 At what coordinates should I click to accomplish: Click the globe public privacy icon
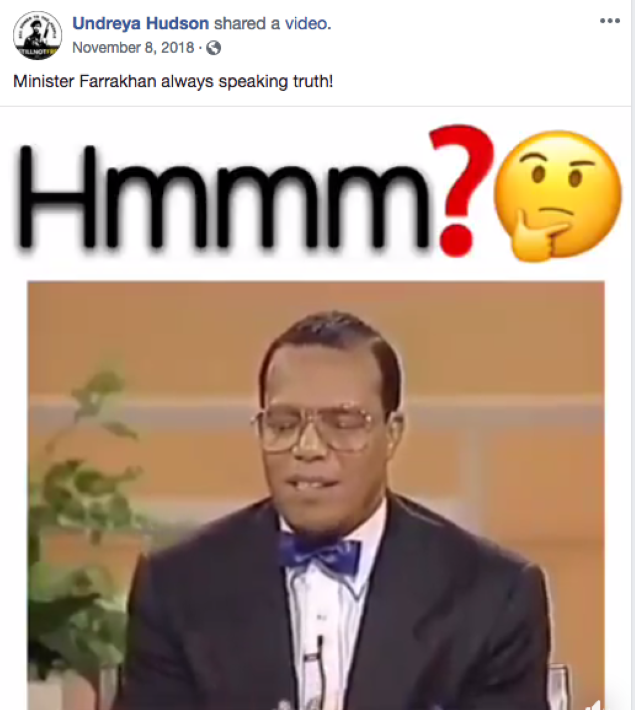[213, 48]
